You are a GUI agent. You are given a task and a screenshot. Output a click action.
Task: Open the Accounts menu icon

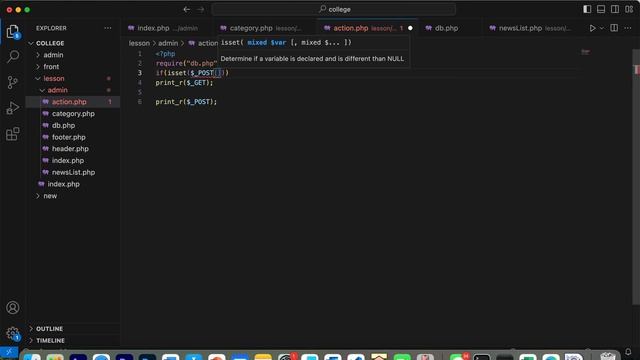13,307
